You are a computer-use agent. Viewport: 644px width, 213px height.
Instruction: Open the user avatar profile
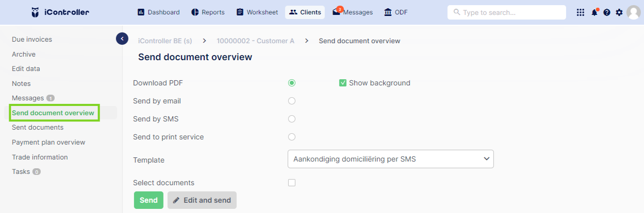coord(634,12)
